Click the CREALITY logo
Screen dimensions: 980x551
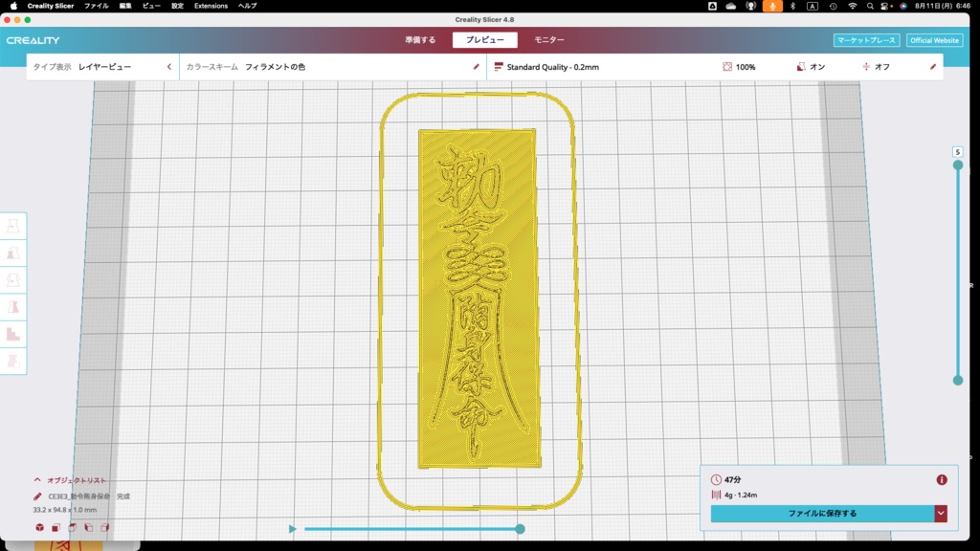coord(33,40)
